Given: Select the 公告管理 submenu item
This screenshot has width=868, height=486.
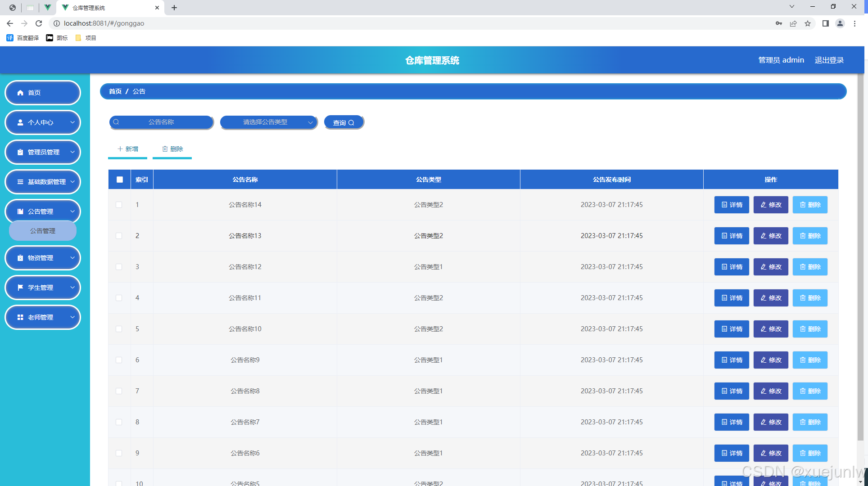Looking at the screenshot, I should pyautogui.click(x=43, y=231).
